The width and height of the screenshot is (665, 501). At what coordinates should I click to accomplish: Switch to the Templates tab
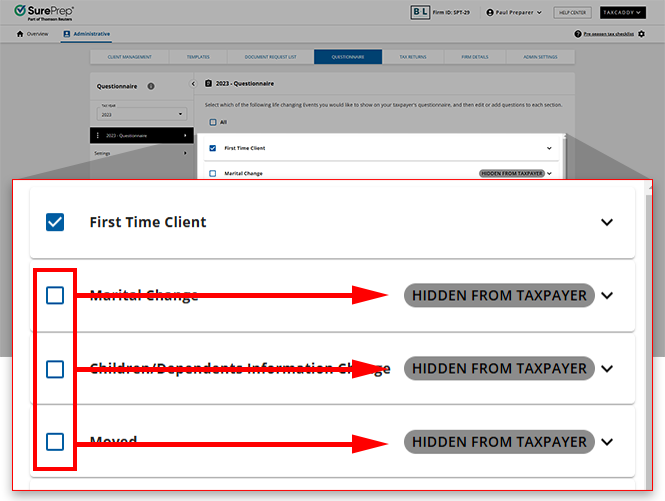pyautogui.click(x=198, y=57)
